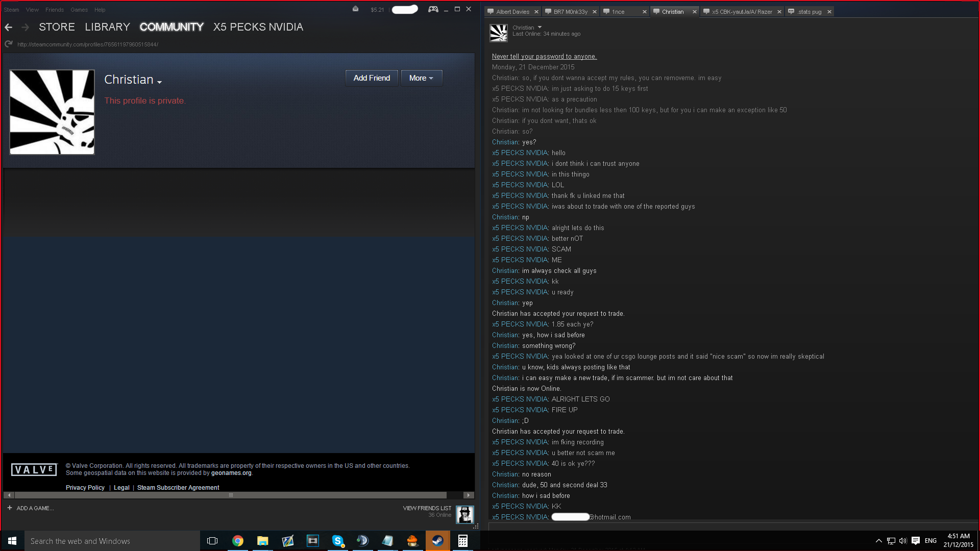980x551 pixels.
Task: Expand Christian's profile name dropdown arrow
Action: click(159, 82)
